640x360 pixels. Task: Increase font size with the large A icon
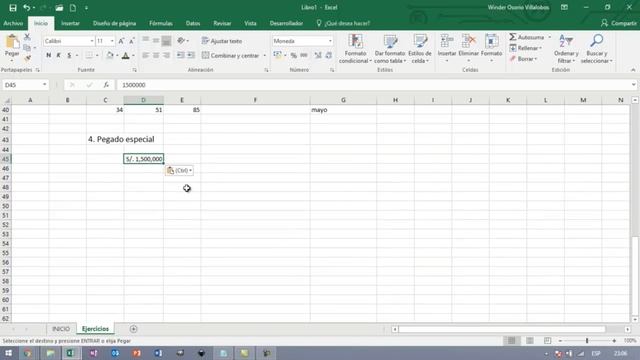tap(121, 41)
